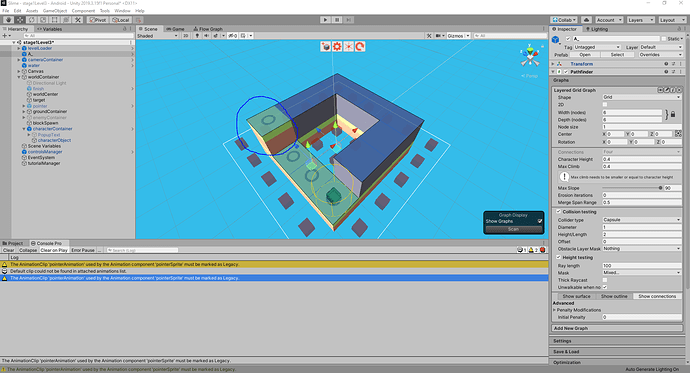Click the red gear scene overlay icon
The height and width of the screenshot is (373, 690).
coord(337,47)
